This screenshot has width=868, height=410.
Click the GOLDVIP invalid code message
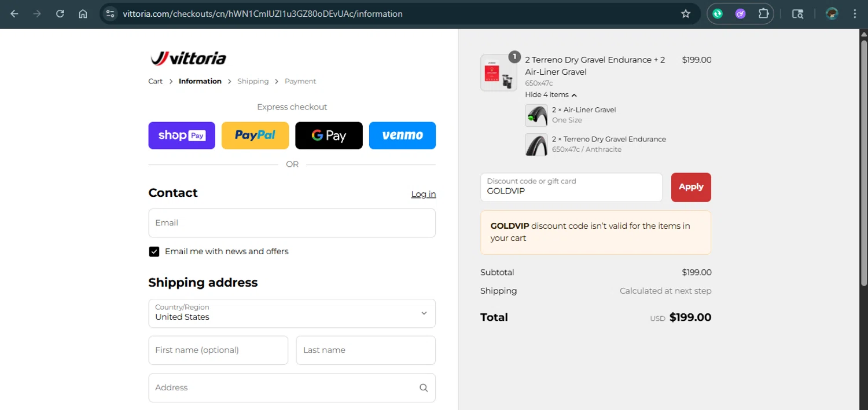(x=595, y=232)
